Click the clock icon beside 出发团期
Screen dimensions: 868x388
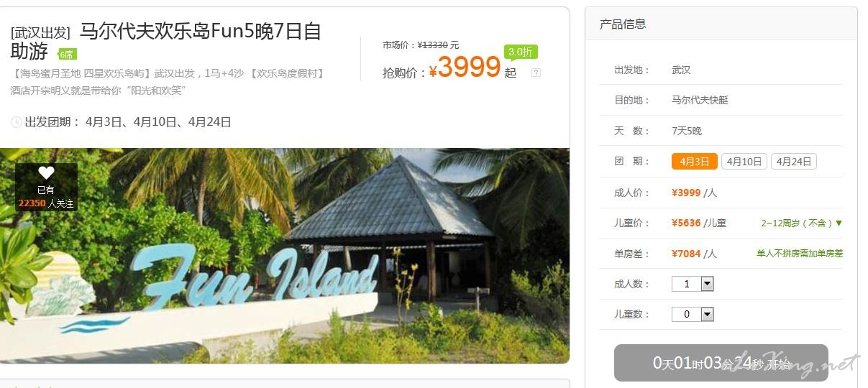(17, 122)
